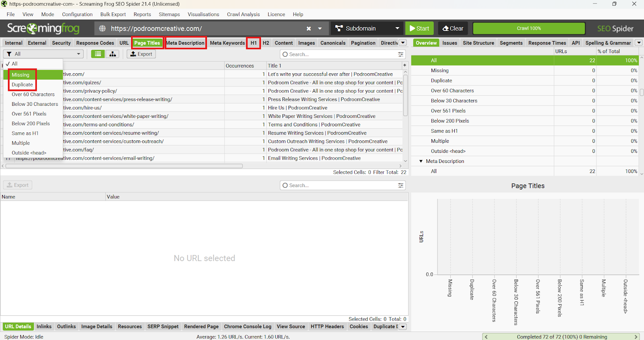Image resolution: width=644 pixels, height=340 pixels.
Task: Click the right panel vertical scrollbar
Action: [x=642, y=92]
